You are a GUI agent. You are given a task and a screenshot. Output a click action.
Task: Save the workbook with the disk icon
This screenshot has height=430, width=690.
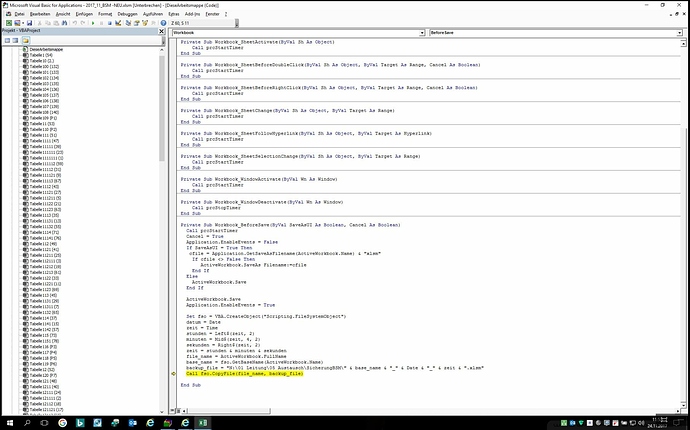[x=29, y=23]
